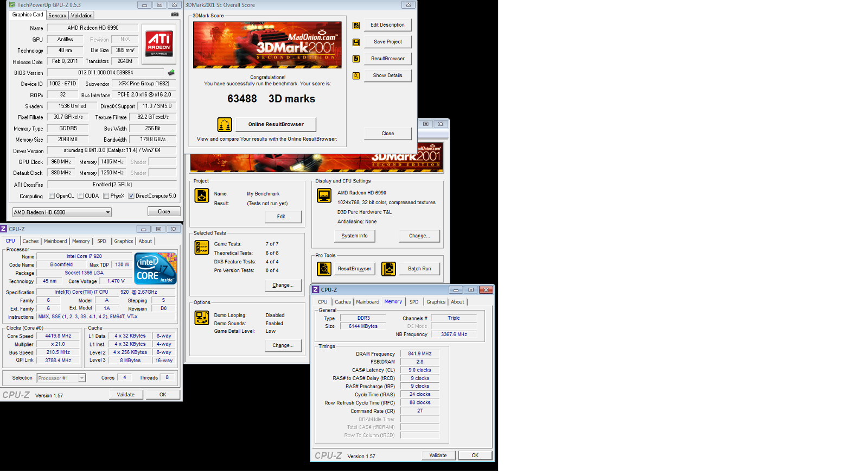Click the Options section icon in 3DMark
Screen dimensions: 868x474
pyautogui.click(x=202, y=318)
